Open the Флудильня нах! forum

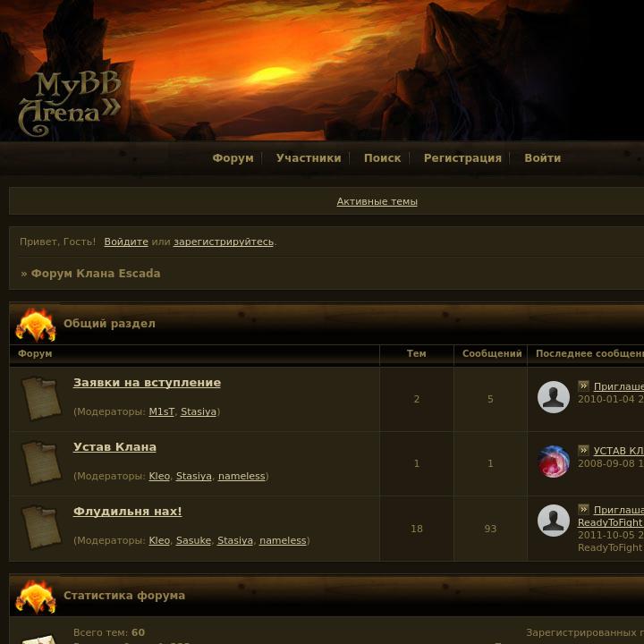127,512
